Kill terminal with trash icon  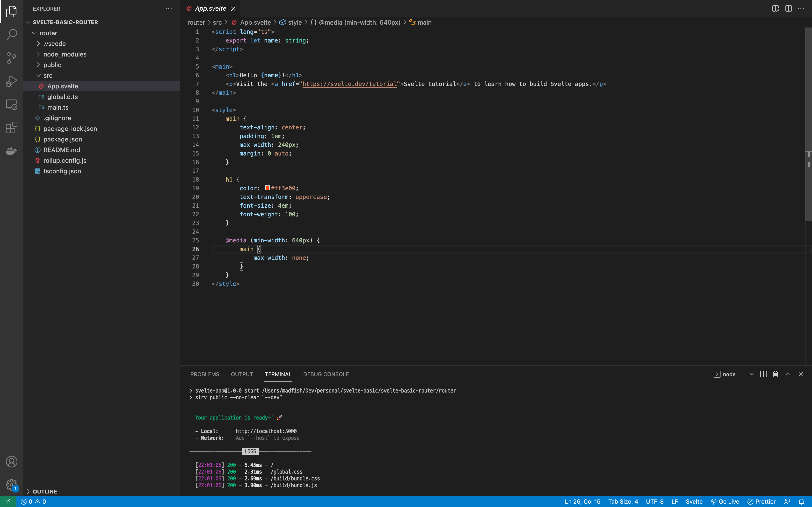775,374
